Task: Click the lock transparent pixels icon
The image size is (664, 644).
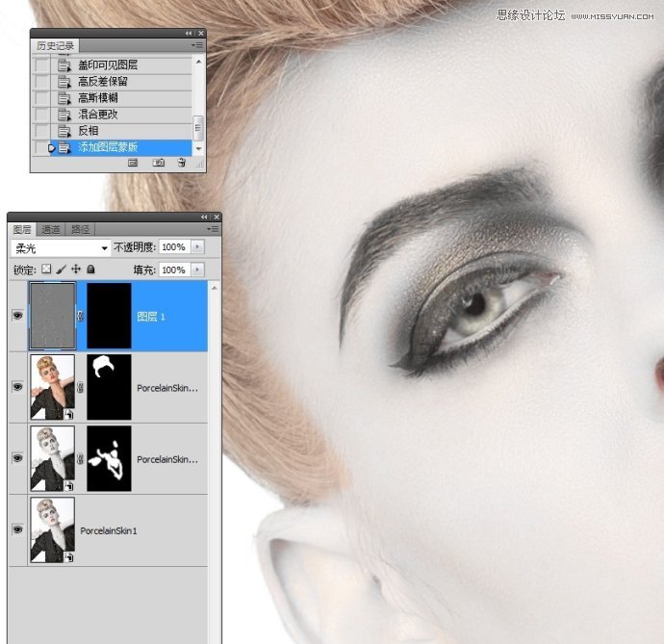Action: 45,270
